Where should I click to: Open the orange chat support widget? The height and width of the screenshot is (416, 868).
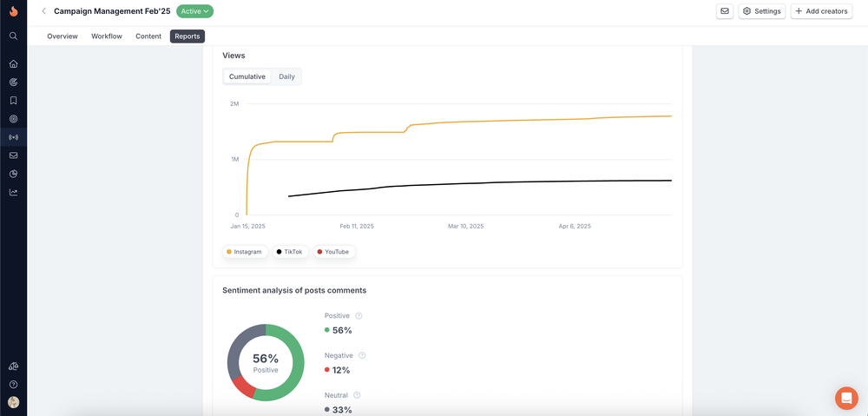coord(846,398)
